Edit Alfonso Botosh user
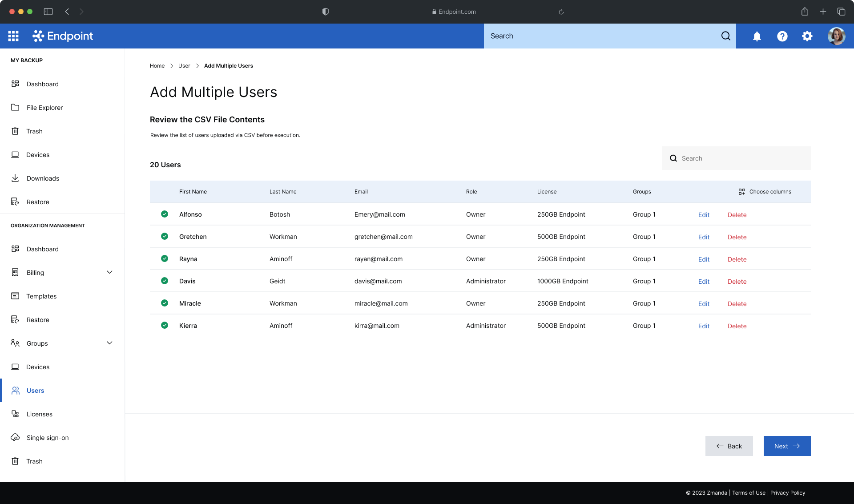The height and width of the screenshot is (504, 854). click(704, 215)
